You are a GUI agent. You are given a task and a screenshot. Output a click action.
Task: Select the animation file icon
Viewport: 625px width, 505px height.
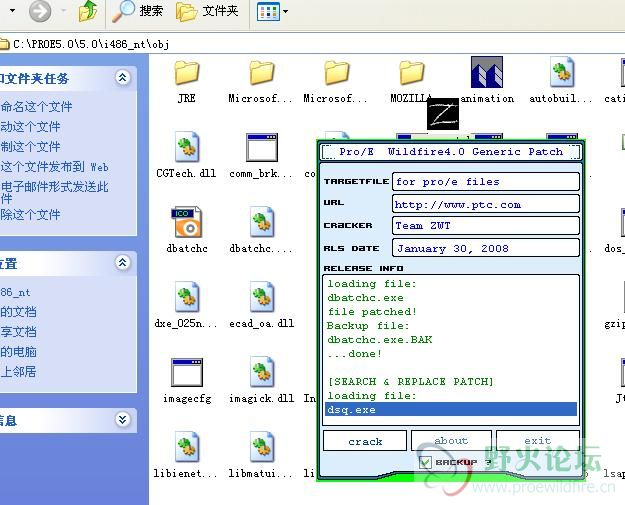[x=487, y=72]
